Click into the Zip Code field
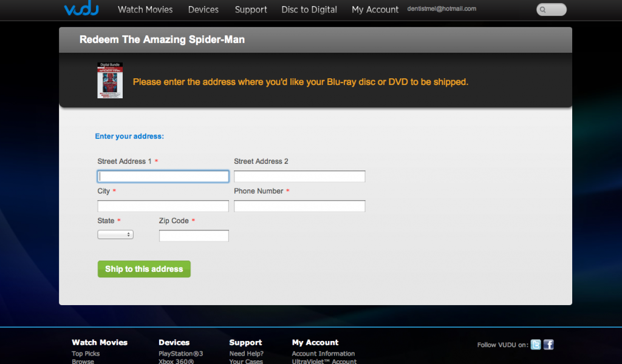The width and height of the screenshot is (622, 364). tap(194, 235)
